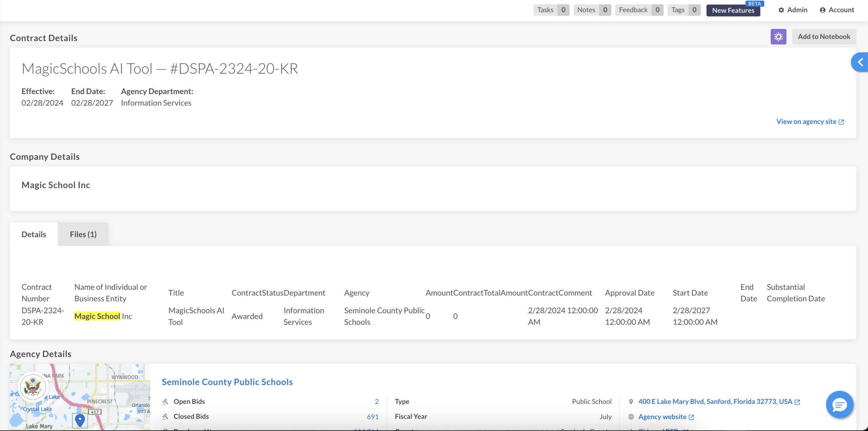Screen dimensions: 868x431
Task: Click the Closed Bids count 691
Action: tap(372, 417)
